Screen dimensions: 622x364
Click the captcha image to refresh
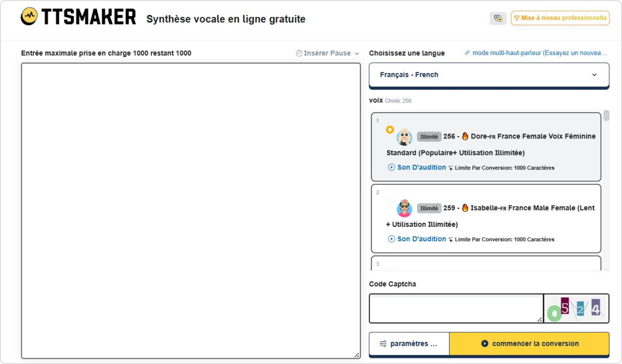coord(576,309)
